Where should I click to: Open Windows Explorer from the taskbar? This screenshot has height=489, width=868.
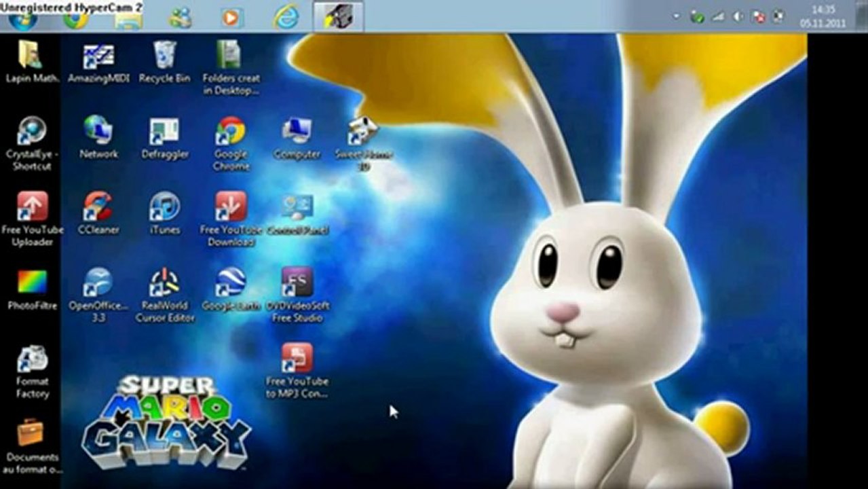128,20
